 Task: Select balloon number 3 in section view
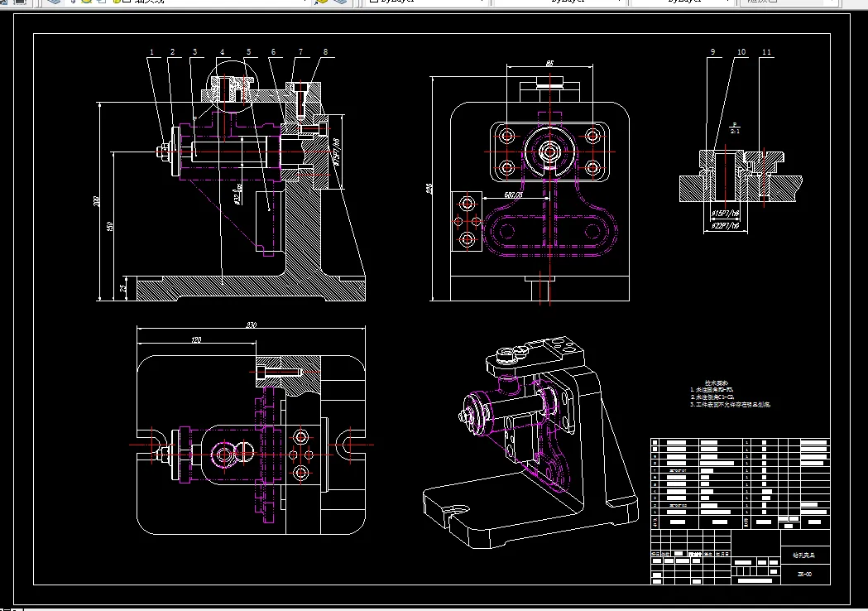pyautogui.click(x=194, y=52)
